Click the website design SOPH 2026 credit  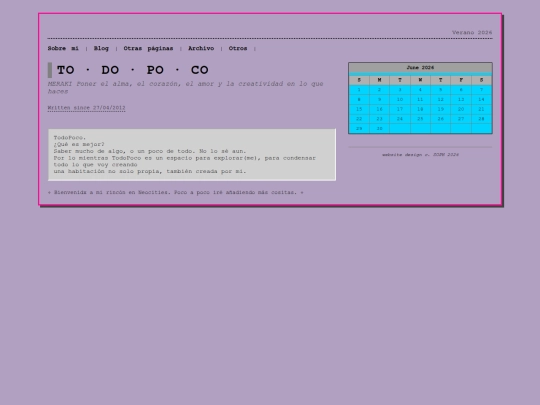pos(420,155)
